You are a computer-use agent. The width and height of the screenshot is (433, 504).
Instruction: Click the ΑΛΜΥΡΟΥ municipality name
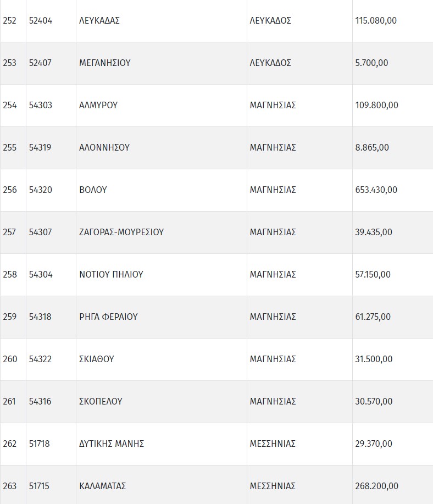pyautogui.click(x=98, y=106)
